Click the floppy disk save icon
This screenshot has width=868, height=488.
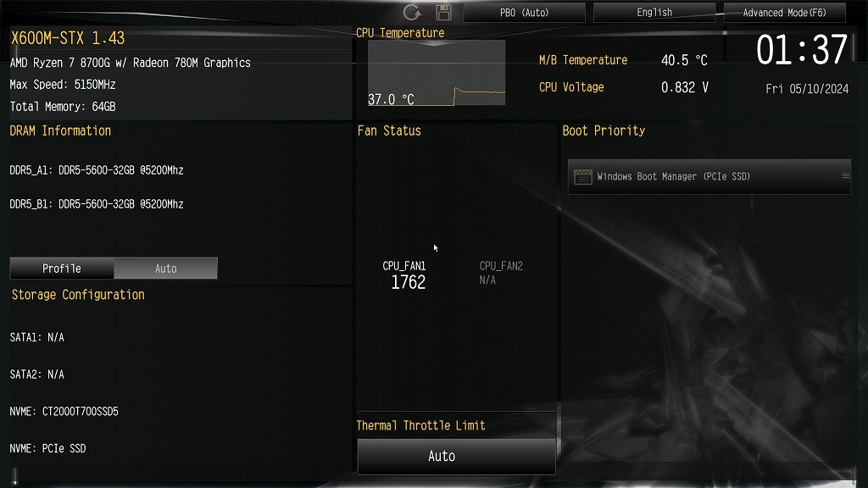(443, 12)
